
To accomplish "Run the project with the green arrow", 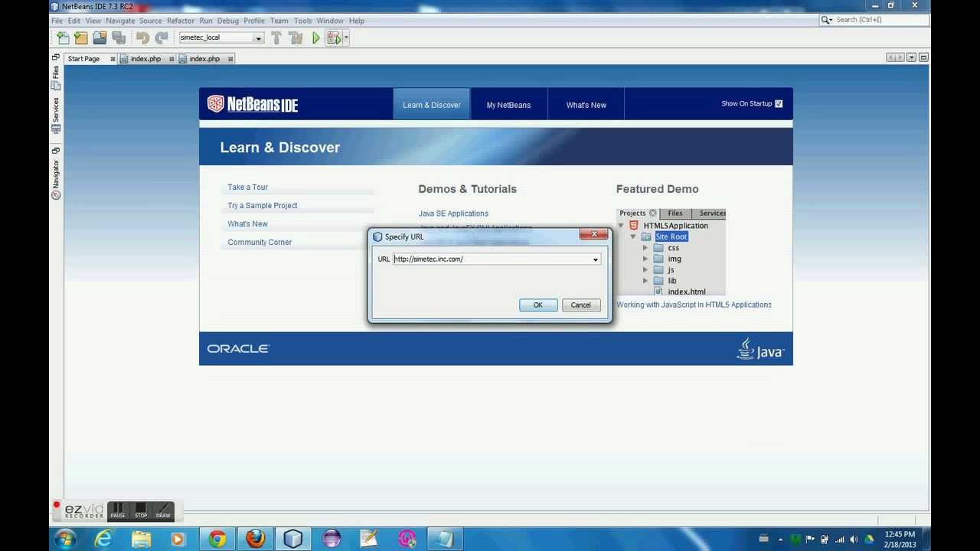I will (x=316, y=37).
